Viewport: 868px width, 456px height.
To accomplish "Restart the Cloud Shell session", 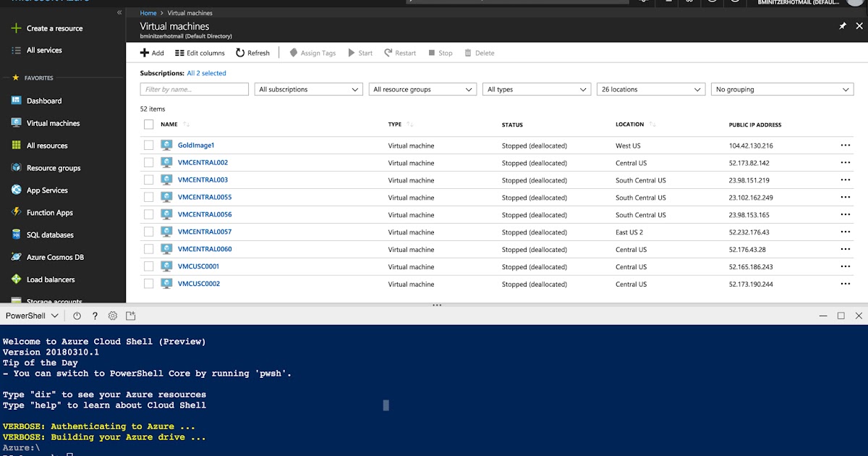I will tap(77, 315).
